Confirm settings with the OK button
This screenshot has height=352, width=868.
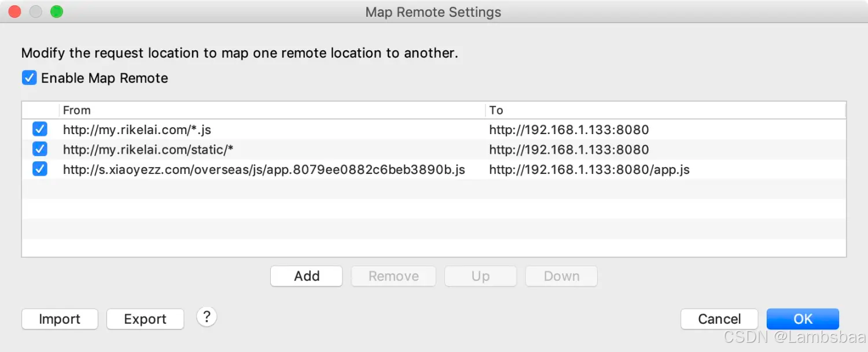click(x=803, y=319)
